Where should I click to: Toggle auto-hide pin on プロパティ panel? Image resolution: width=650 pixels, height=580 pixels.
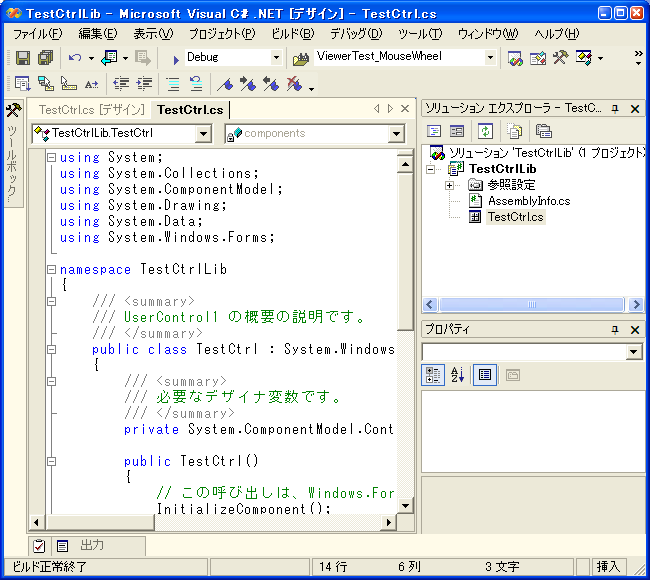tap(615, 330)
